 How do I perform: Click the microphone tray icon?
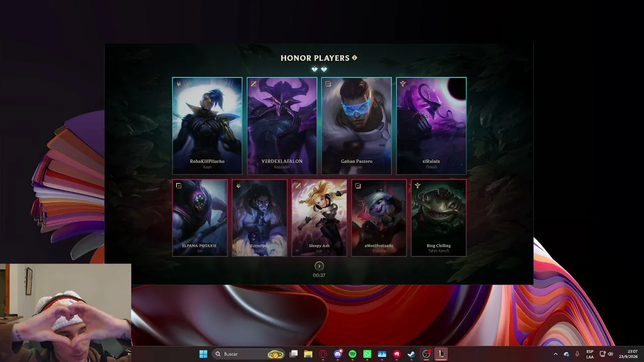coord(577,354)
